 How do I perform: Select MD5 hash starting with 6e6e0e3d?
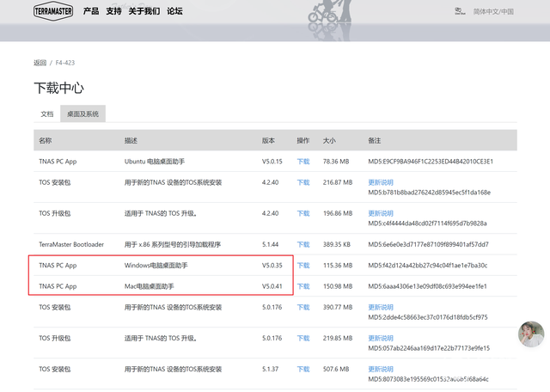coord(428,245)
